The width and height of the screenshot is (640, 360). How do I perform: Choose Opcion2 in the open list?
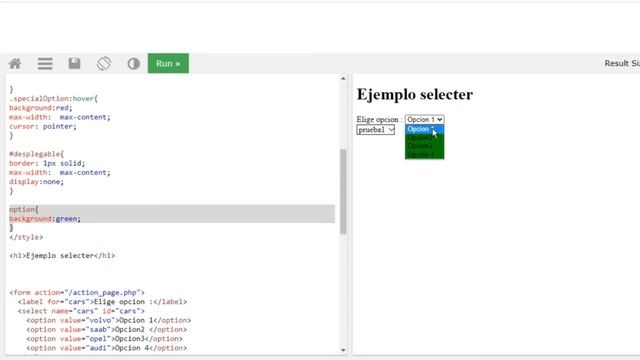pos(424,138)
